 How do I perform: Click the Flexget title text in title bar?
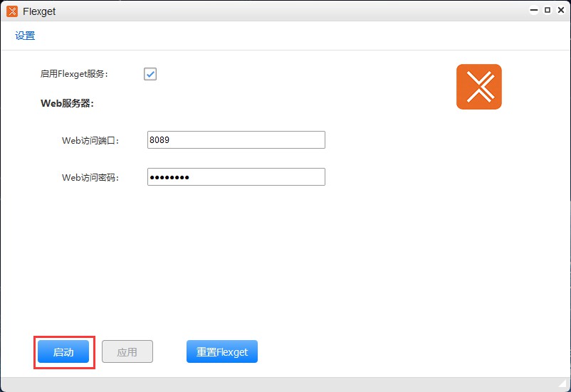pyautogui.click(x=39, y=11)
